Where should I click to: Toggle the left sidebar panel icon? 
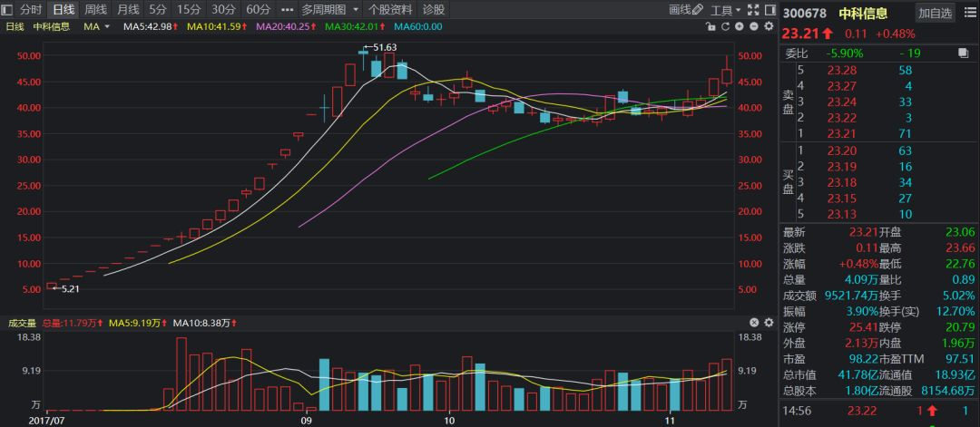pos(9,10)
